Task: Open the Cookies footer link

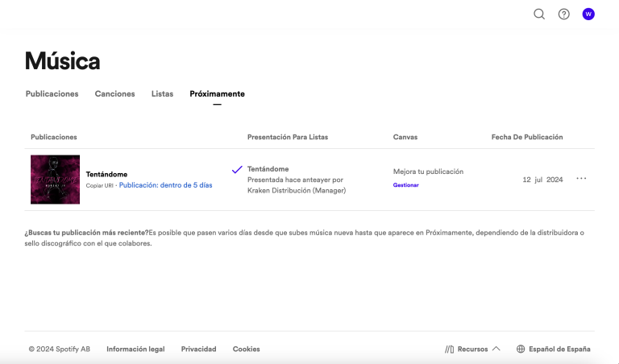Action: click(246, 349)
